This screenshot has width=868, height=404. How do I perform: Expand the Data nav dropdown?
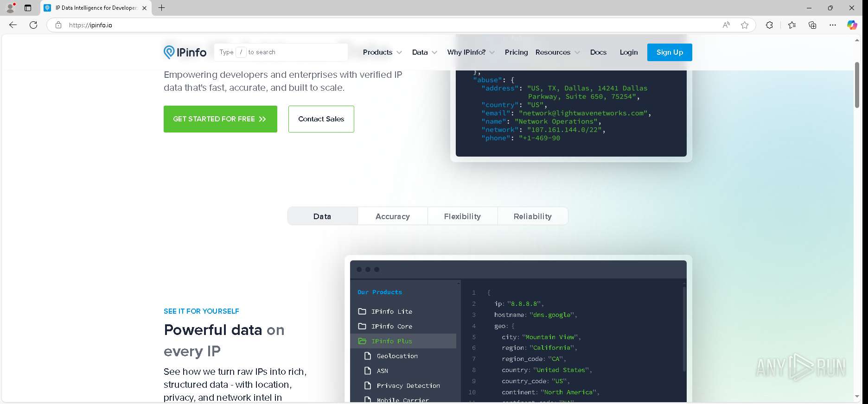(425, 52)
